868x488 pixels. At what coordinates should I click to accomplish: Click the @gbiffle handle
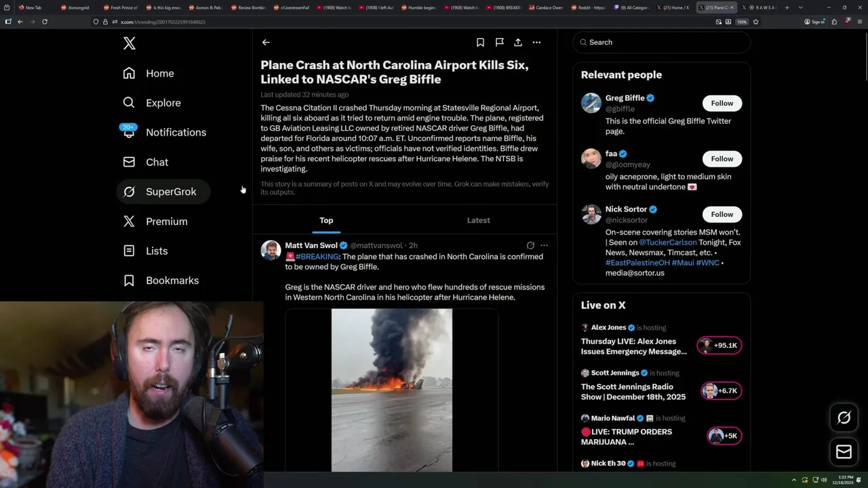(x=620, y=109)
